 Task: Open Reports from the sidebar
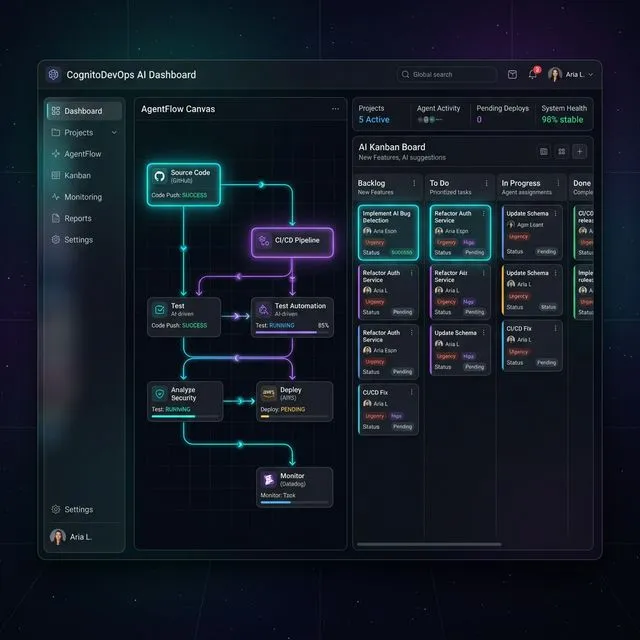click(77, 218)
